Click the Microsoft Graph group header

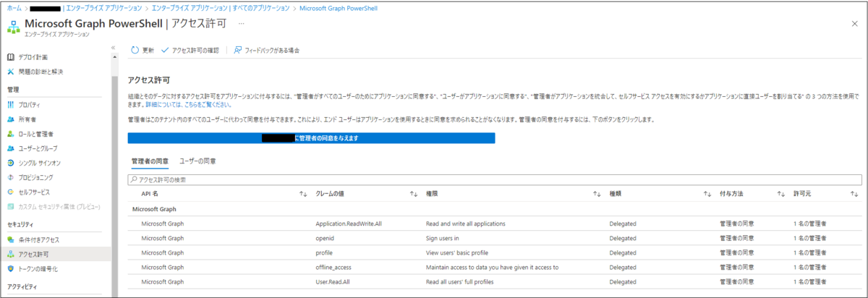pyautogui.click(x=155, y=209)
